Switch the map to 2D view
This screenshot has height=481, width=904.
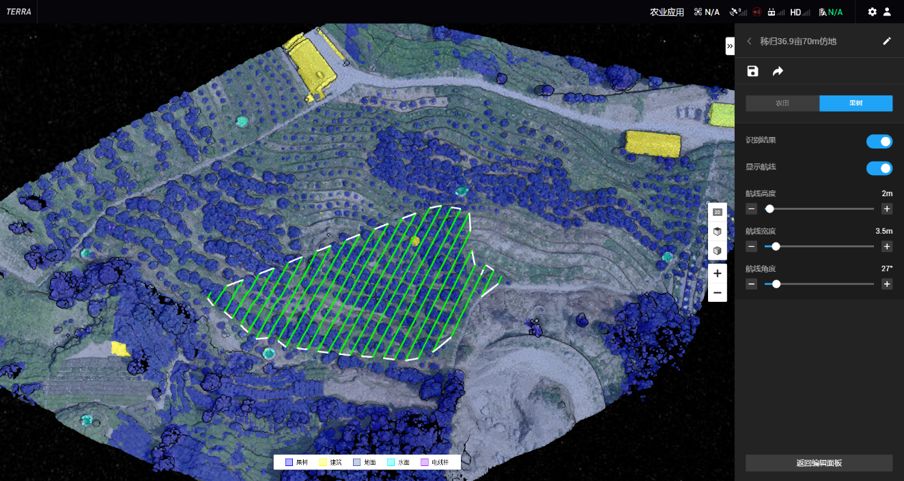717,212
